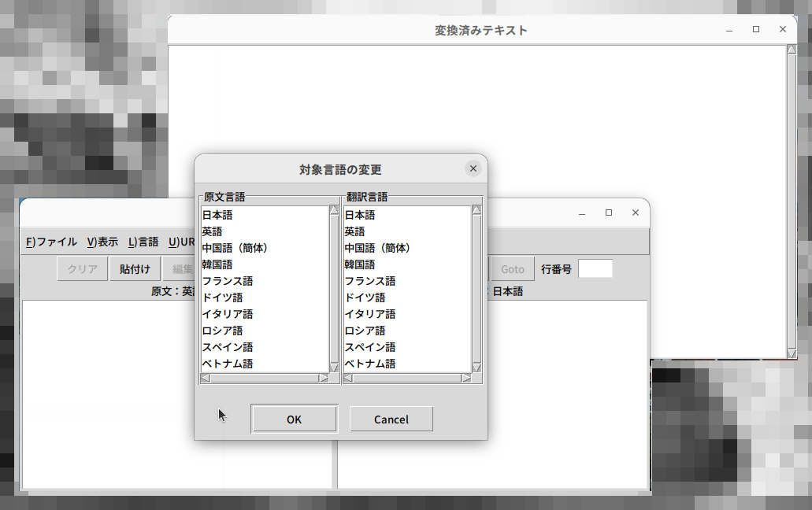Open the V)表示 menu

[x=102, y=242]
